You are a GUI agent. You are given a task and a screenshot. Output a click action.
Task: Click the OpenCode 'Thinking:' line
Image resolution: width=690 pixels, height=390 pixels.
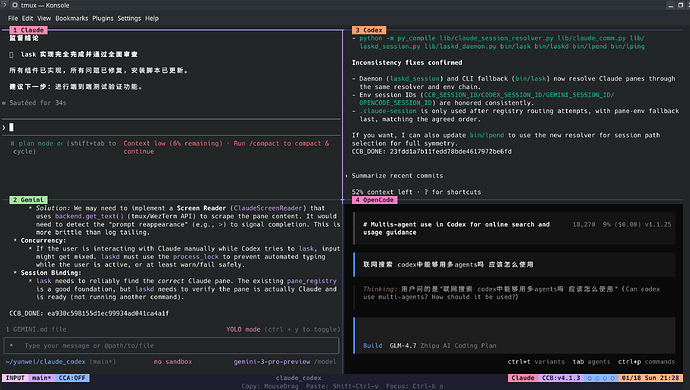point(511,293)
